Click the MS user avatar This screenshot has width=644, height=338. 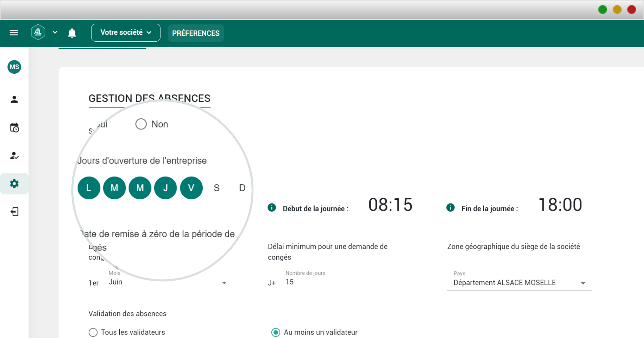pyautogui.click(x=14, y=67)
